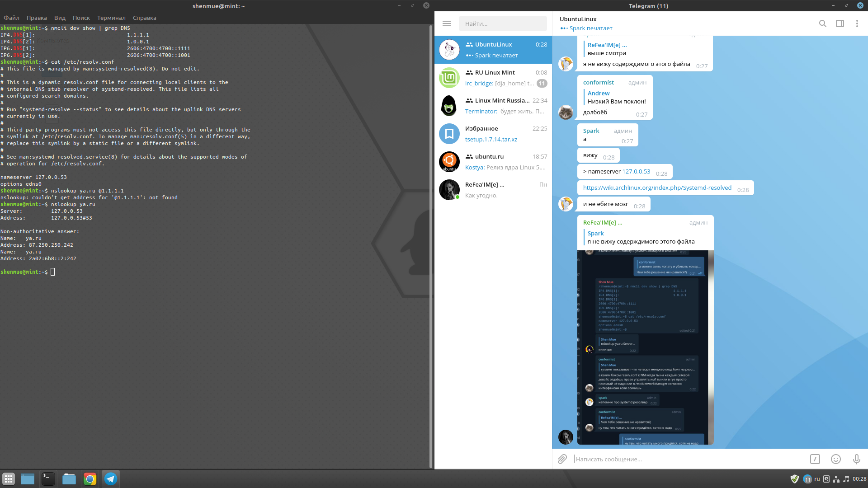Open emoji picker smiley icon
Image resolution: width=868 pixels, height=488 pixels.
click(836, 459)
